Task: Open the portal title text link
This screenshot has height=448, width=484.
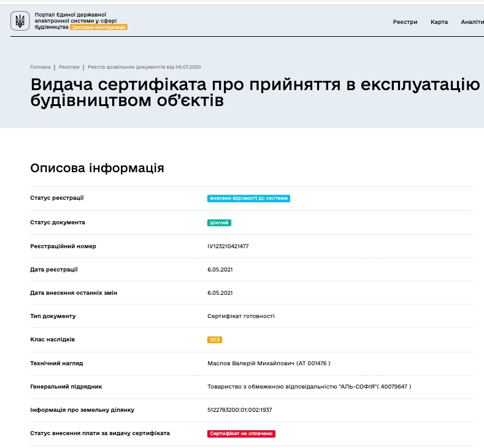Action: (x=75, y=21)
